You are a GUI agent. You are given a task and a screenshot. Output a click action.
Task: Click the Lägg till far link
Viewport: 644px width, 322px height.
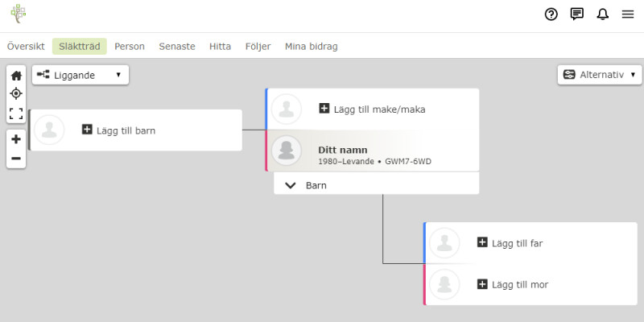point(518,244)
